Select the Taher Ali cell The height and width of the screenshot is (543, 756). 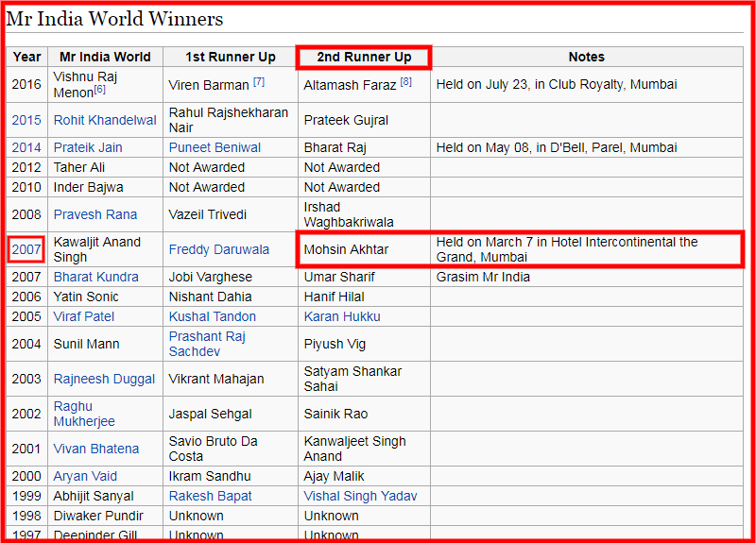(x=105, y=167)
